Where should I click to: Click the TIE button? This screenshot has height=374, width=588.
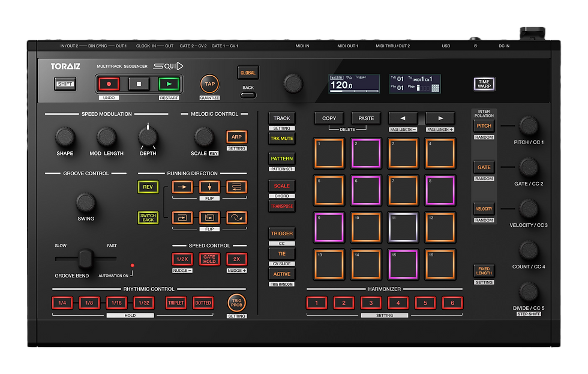[281, 253]
